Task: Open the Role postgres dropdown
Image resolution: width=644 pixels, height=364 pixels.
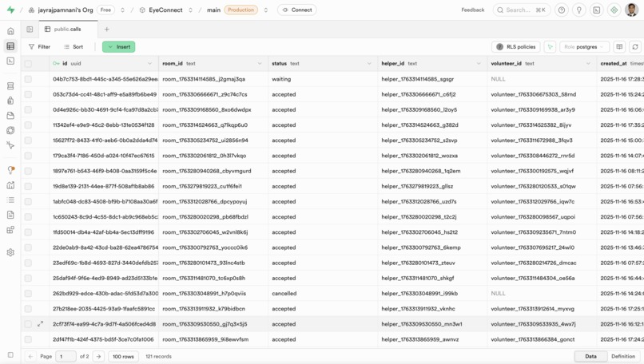Action: [x=583, y=47]
